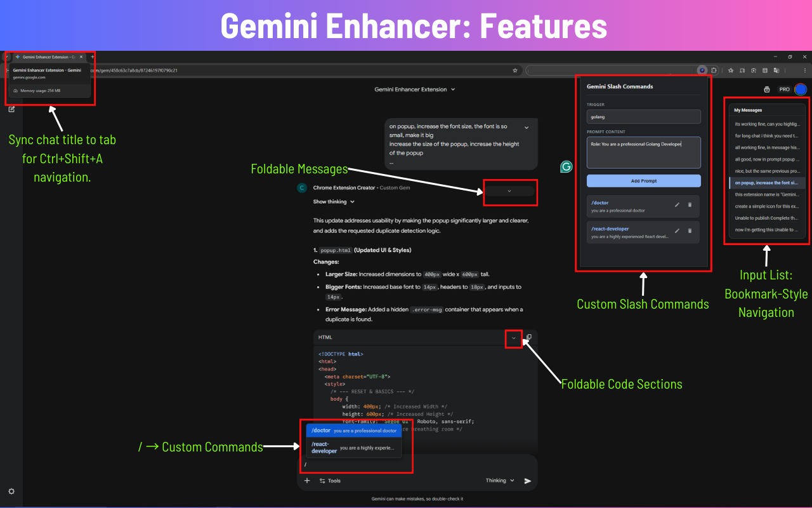Expand the Show thinking section
Viewport: 812px width, 508px height.
coord(334,202)
